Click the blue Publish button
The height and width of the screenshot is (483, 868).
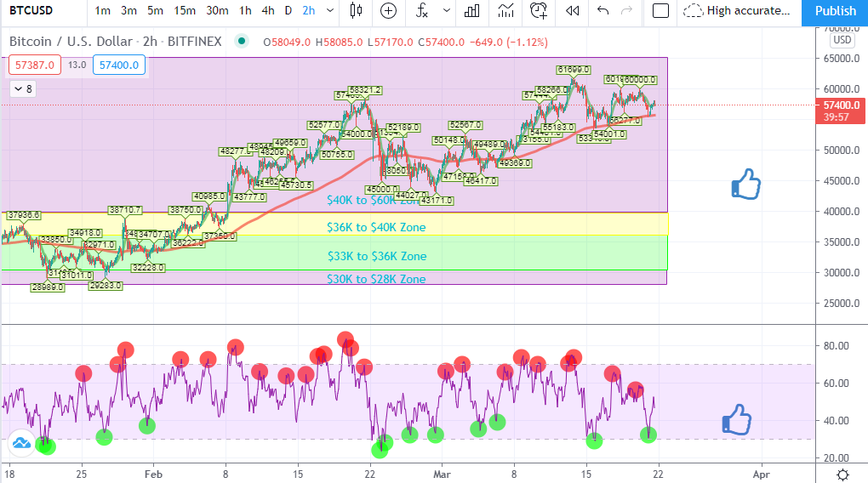pos(835,11)
